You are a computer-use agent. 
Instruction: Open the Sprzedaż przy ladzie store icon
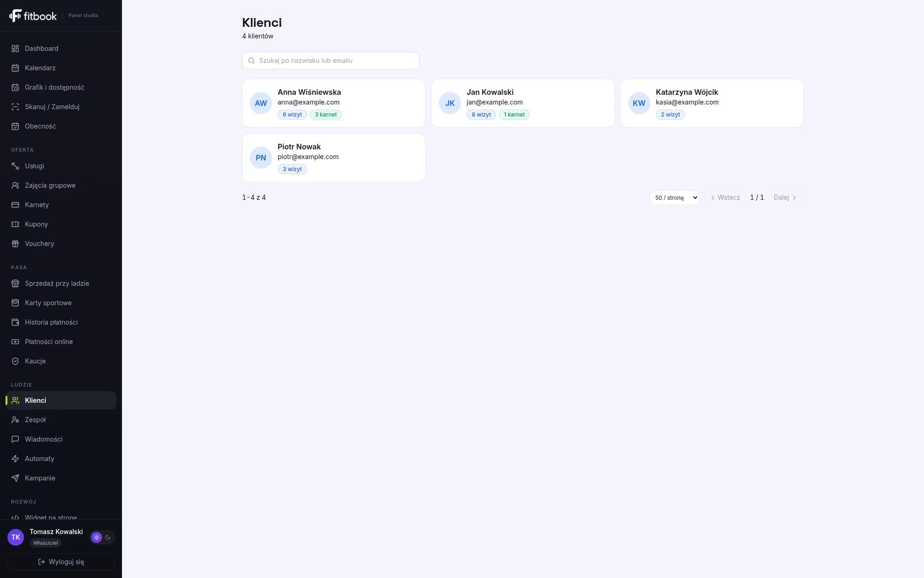click(15, 283)
